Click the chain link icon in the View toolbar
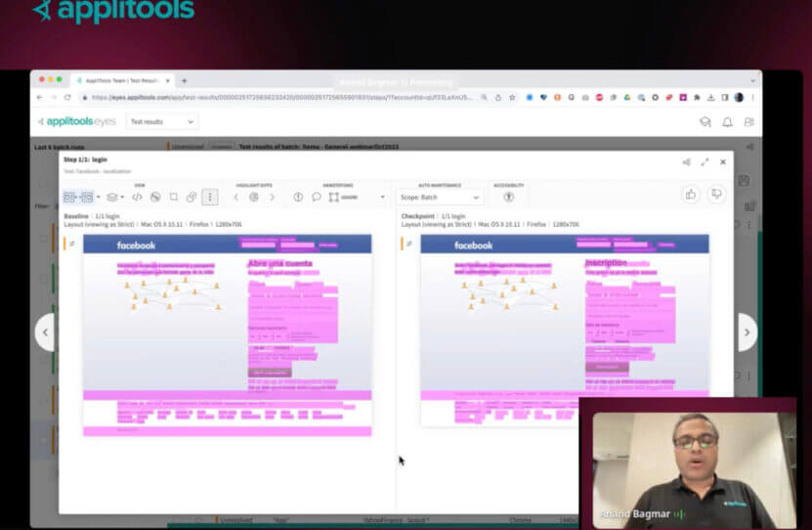Image resolution: width=812 pixels, height=530 pixels. [192, 197]
